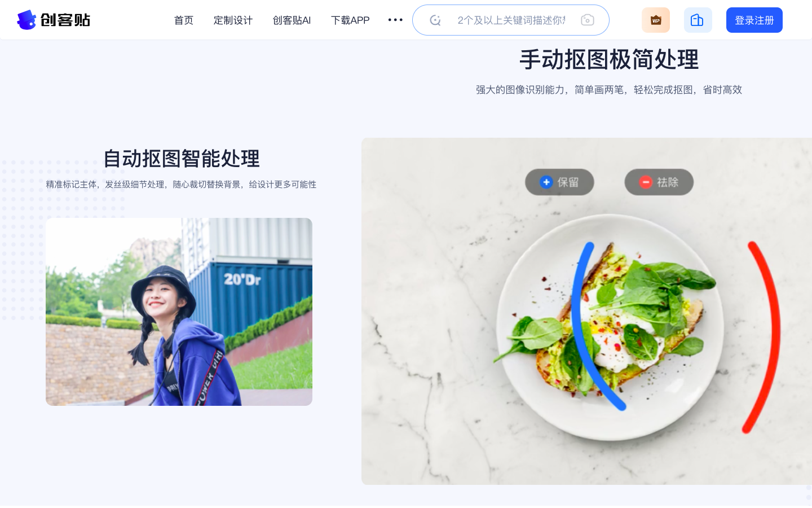812x508 pixels.
Task: Expand the three-dots more menu
Action: (395, 20)
